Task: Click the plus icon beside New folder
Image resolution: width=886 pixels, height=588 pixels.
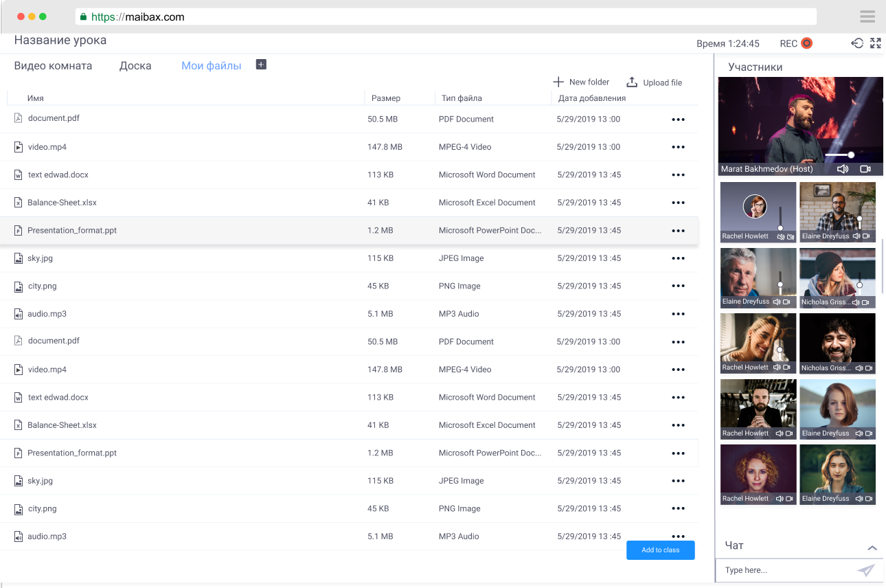Action: [558, 82]
